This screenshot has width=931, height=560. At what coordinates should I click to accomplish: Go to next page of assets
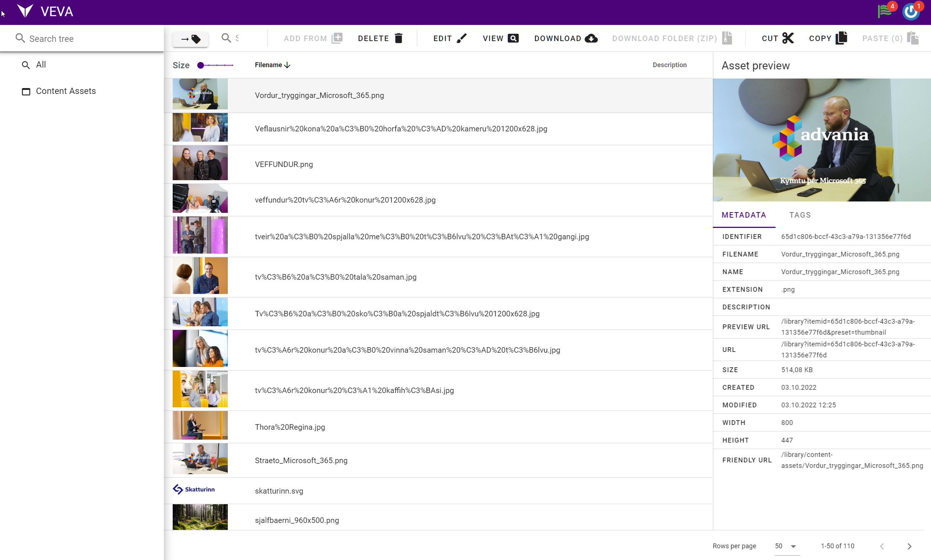click(x=909, y=546)
